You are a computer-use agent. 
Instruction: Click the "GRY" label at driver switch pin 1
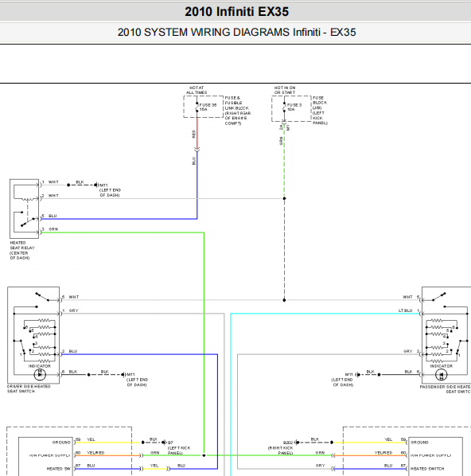[73, 310]
